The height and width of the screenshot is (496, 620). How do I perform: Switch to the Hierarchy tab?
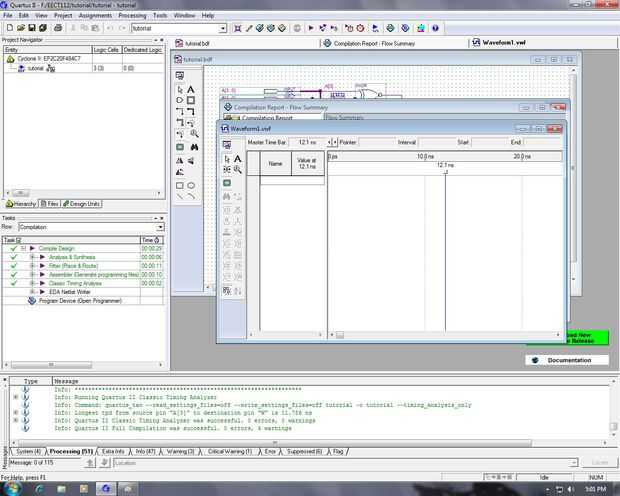pyautogui.click(x=21, y=204)
